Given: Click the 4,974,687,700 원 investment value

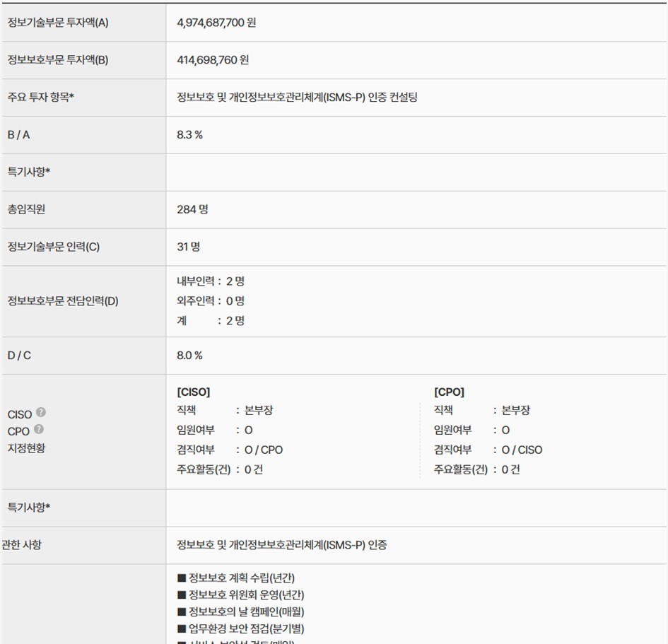Looking at the screenshot, I should (216, 23).
